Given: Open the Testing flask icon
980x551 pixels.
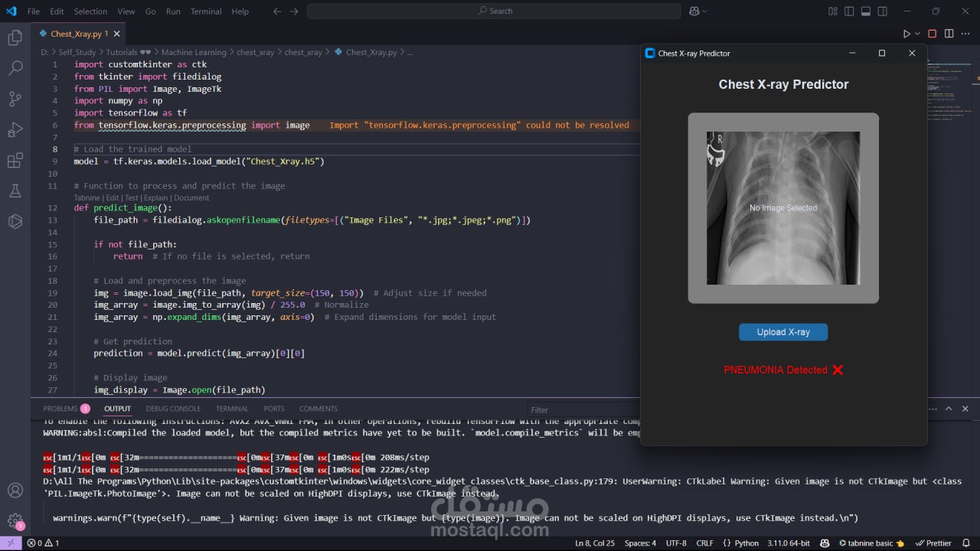Looking at the screenshot, I should pyautogui.click(x=15, y=191).
